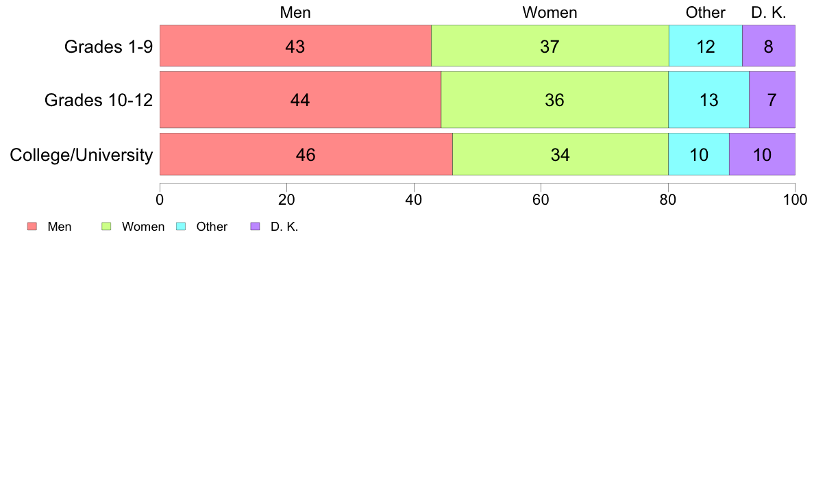Click the red Men legend swatch
Image resolution: width=814 pixels, height=504 pixels.
[x=32, y=226]
